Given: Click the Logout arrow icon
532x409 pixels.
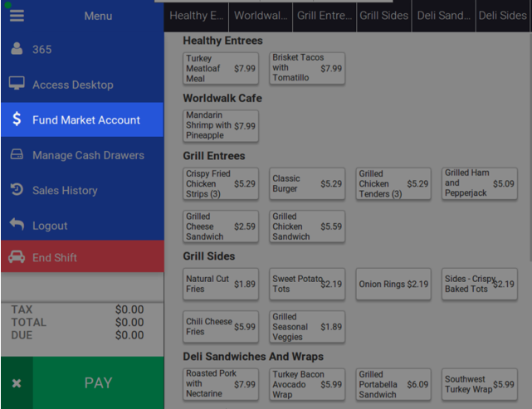Looking at the screenshot, I should (16, 225).
